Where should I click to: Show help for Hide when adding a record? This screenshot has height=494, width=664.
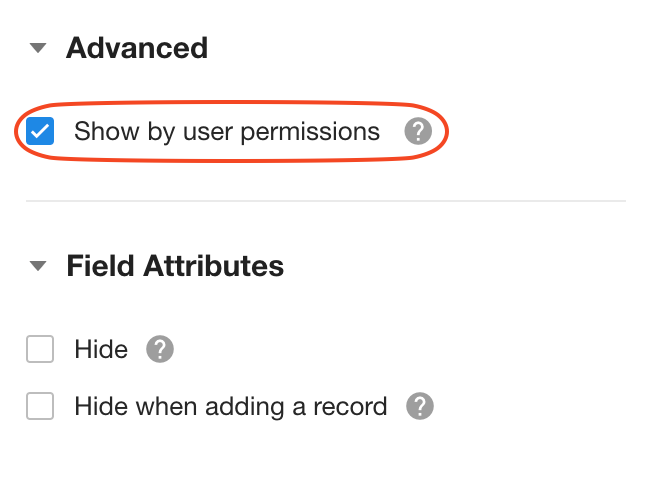(420, 407)
